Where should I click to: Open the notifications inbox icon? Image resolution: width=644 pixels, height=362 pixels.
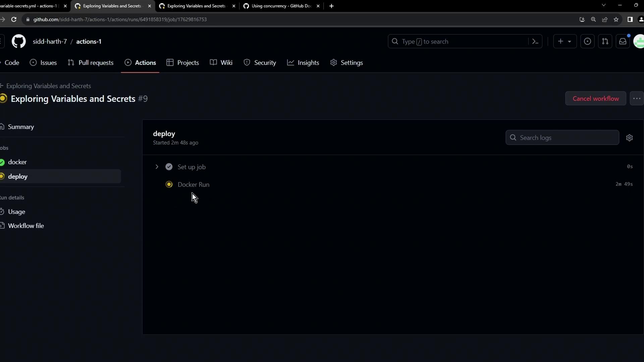pos(623,42)
